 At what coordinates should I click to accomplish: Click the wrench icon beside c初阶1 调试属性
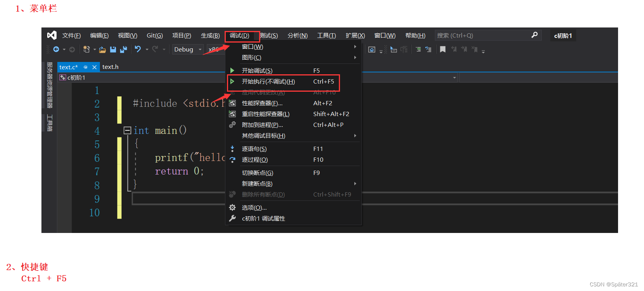pyautogui.click(x=232, y=218)
